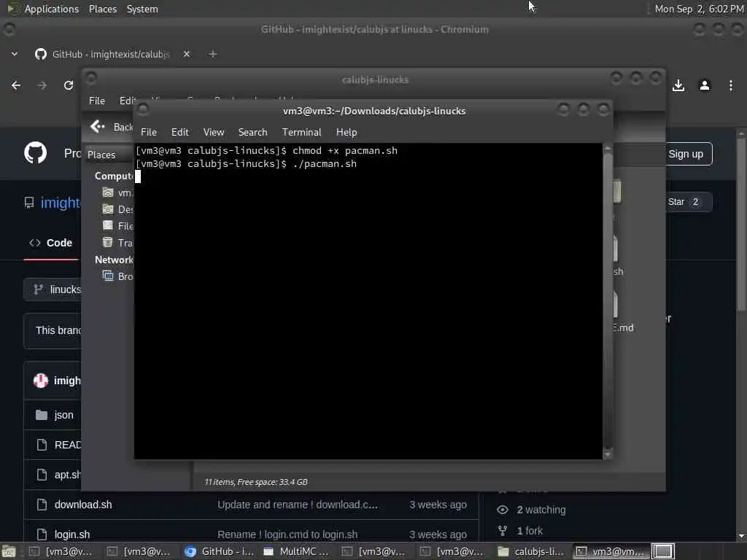Click the folder icon beside json
747x560 pixels.
click(42, 415)
